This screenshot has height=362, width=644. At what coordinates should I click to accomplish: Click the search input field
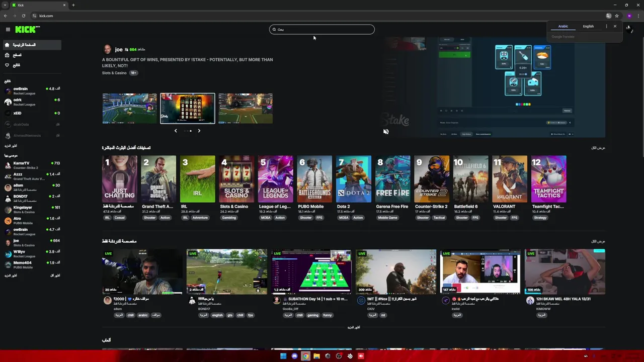pos(322,29)
